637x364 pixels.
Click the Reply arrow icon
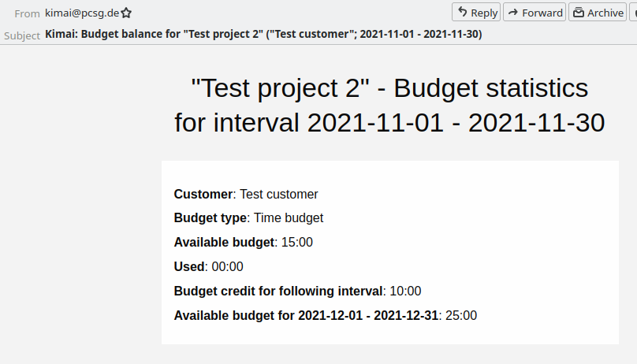coord(463,12)
